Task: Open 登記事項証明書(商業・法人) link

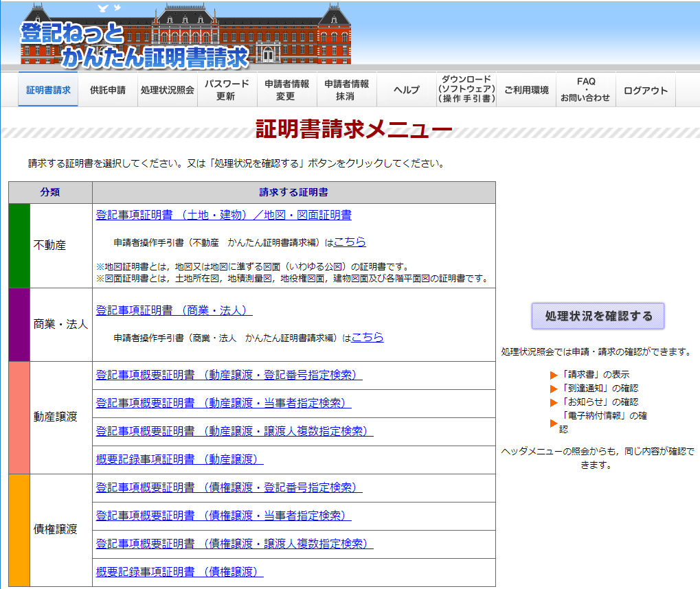Action: [x=174, y=310]
